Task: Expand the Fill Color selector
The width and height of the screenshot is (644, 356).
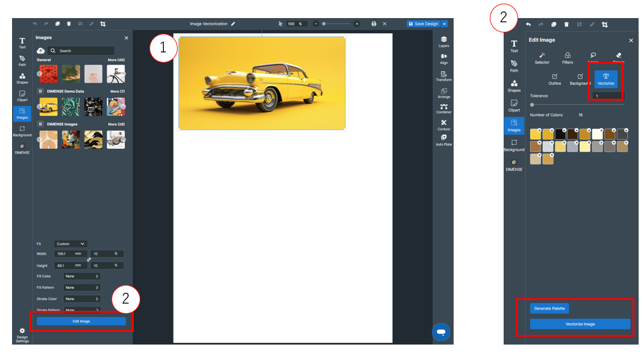Action: [x=81, y=276]
